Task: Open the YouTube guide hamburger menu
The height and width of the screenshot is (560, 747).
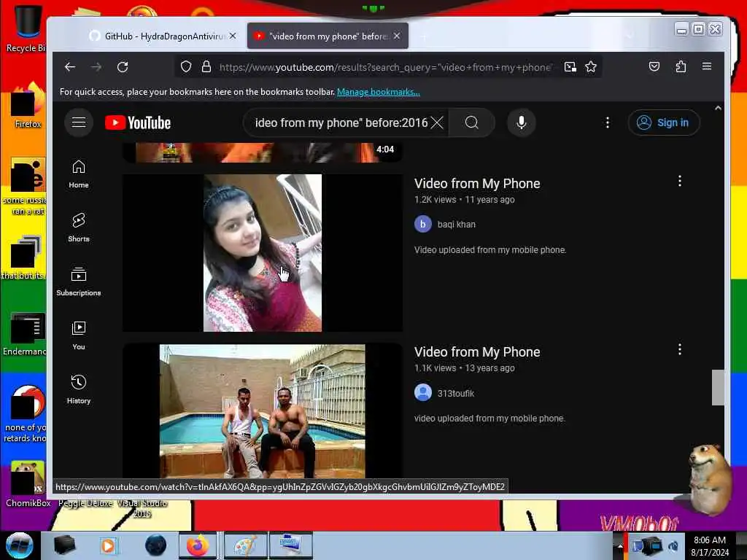Action: click(79, 122)
